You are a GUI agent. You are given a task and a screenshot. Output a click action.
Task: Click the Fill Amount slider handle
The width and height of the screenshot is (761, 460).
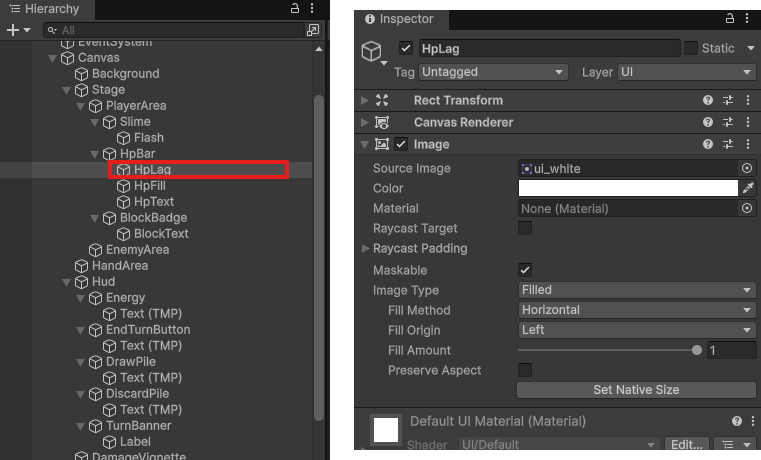point(696,350)
